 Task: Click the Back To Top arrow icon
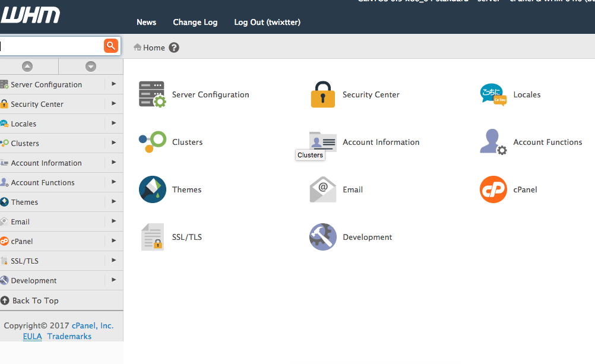coord(5,300)
